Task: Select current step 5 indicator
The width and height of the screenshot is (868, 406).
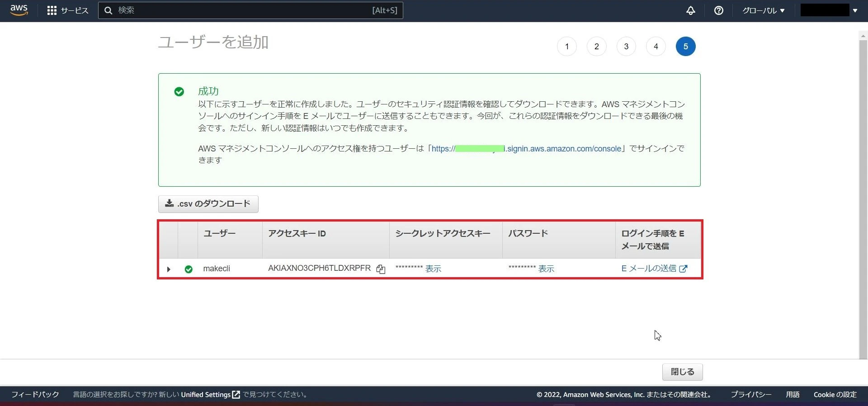Action: coord(686,47)
